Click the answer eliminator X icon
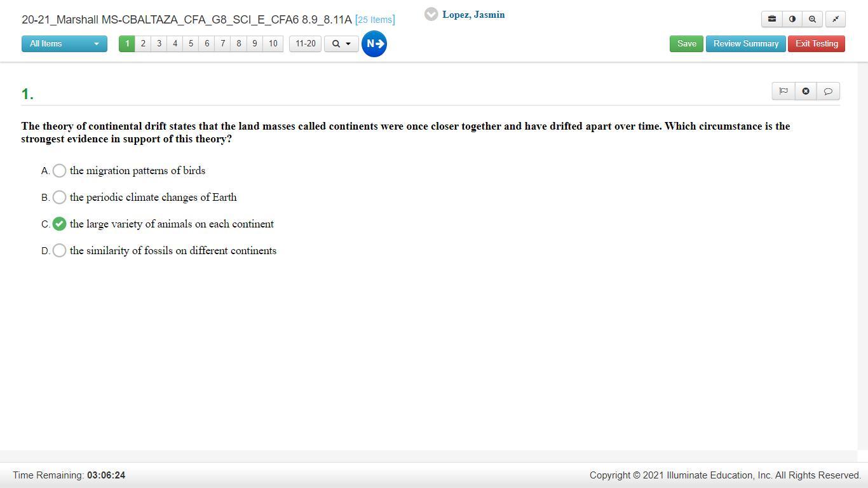Screen dimensions: 868x488 tap(806, 91)
